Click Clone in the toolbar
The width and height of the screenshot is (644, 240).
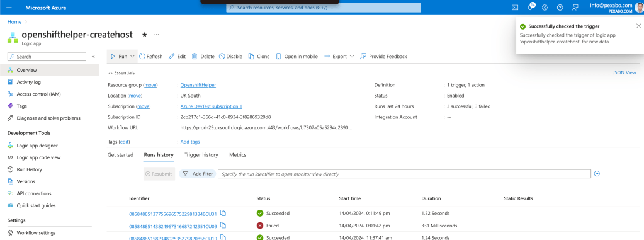259,56
